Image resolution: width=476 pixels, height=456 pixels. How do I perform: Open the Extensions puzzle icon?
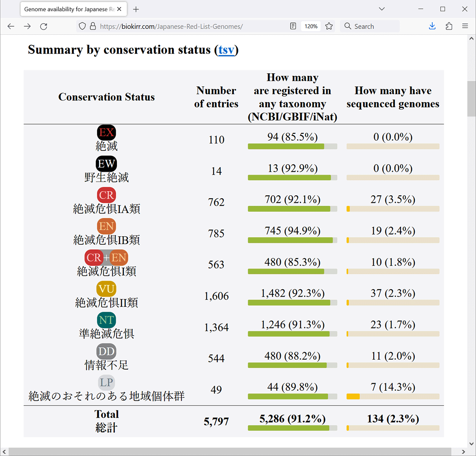point(449,26)
